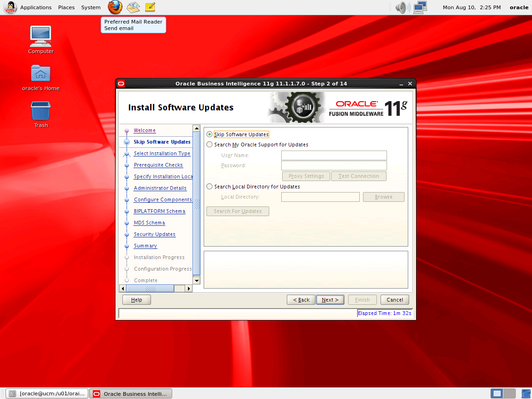Click the Complete step label
Image resolution: width=532 pixels, height=399 pixels.
tap(145, 280)
